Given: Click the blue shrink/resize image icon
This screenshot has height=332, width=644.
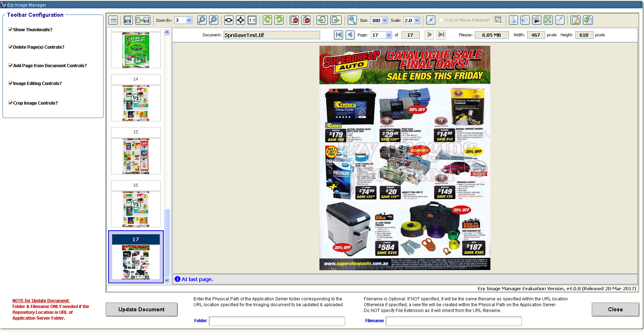Looking at the screenshot, I should click(x=560, y=20).
